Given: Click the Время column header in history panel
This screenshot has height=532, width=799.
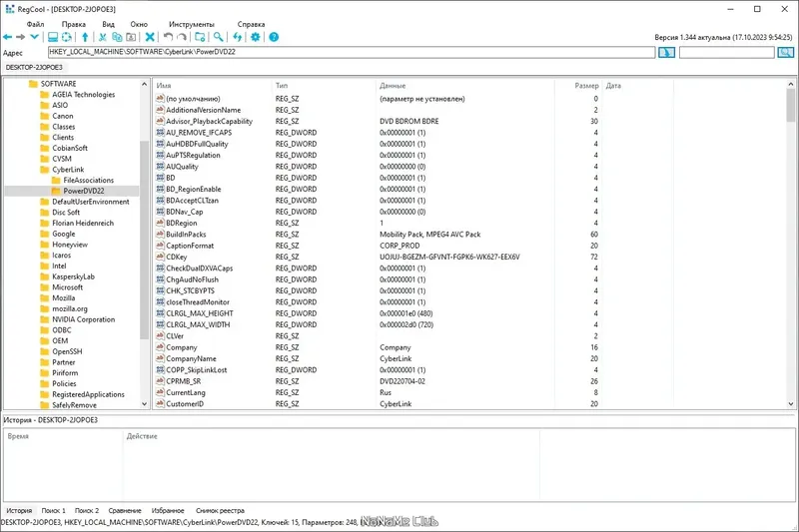Looking at the screenshot, I should pyautogui.click(x=64, y=436).
